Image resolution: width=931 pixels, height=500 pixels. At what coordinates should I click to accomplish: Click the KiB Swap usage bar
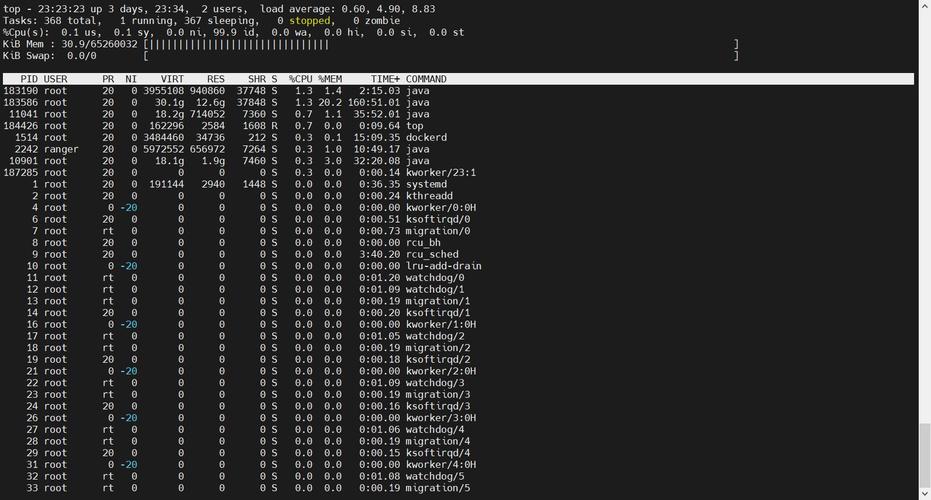click(x=441, y=56)
